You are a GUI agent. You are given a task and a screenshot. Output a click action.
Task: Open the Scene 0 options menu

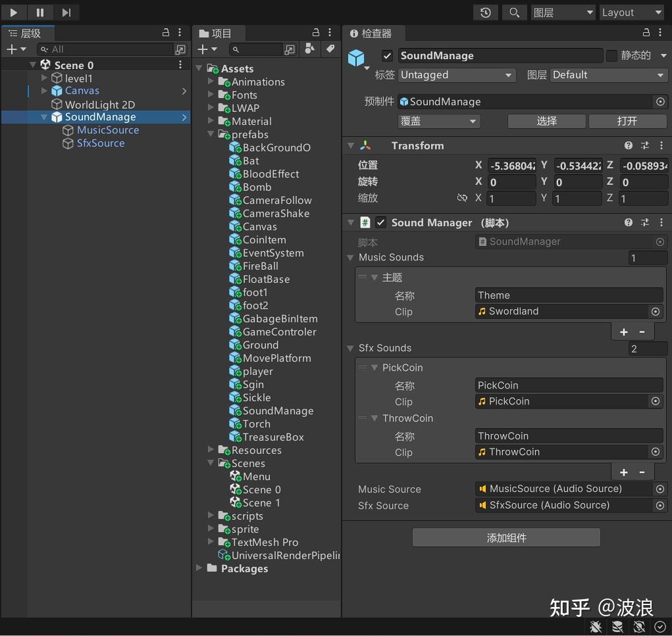tap(180, 64)
